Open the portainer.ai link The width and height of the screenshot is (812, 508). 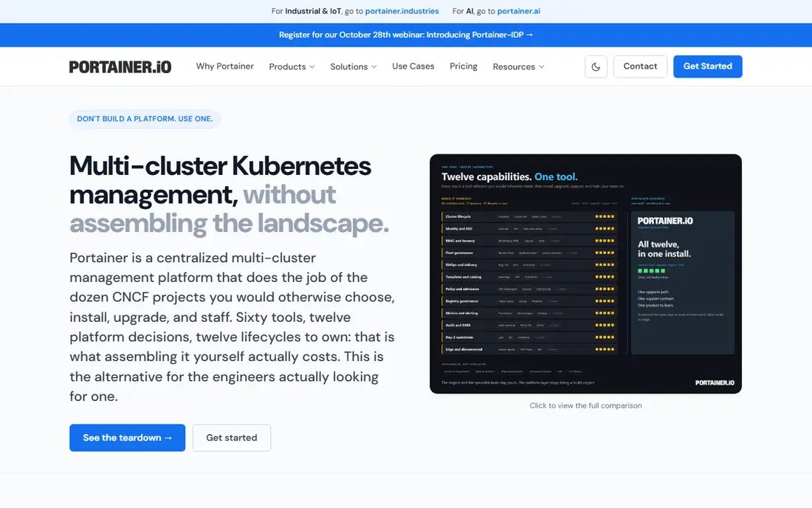(518, 11)
